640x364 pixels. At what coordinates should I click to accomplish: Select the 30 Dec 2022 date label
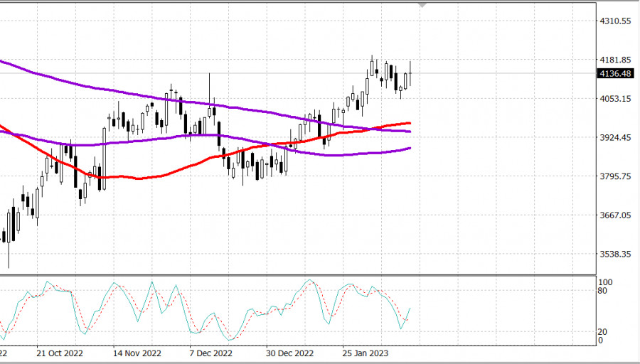289,353
